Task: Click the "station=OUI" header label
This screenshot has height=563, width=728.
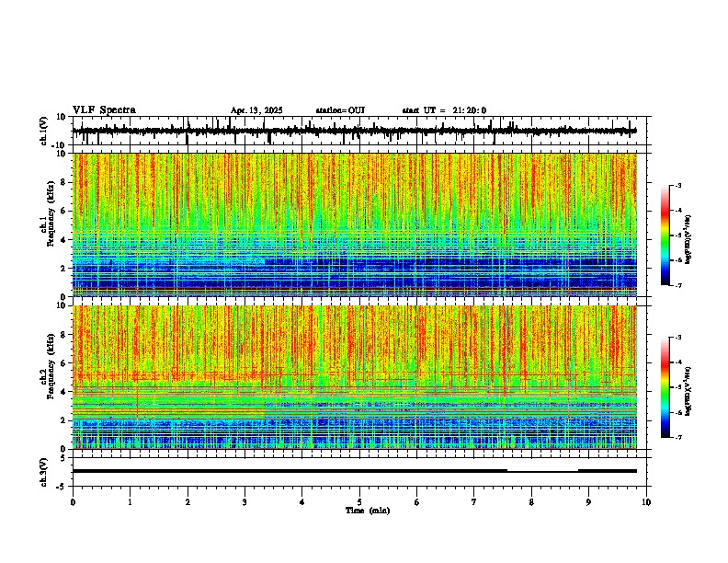Action: point(340,110)
